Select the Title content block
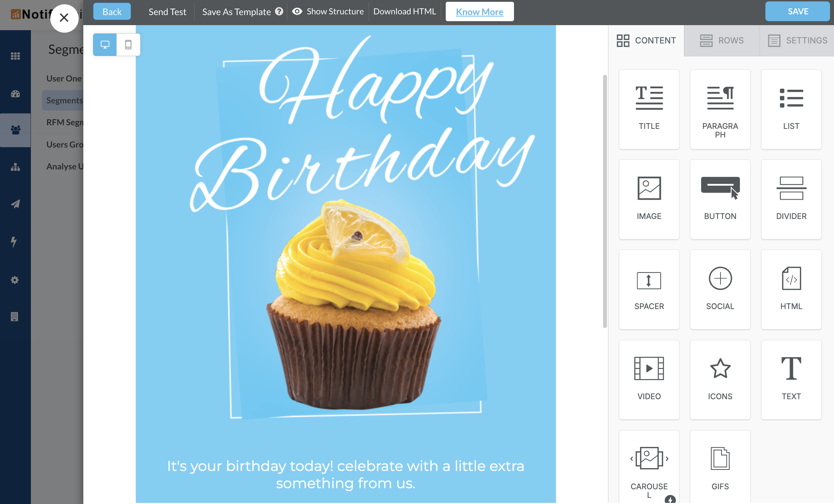834x504 pixels. pos(649,109)
